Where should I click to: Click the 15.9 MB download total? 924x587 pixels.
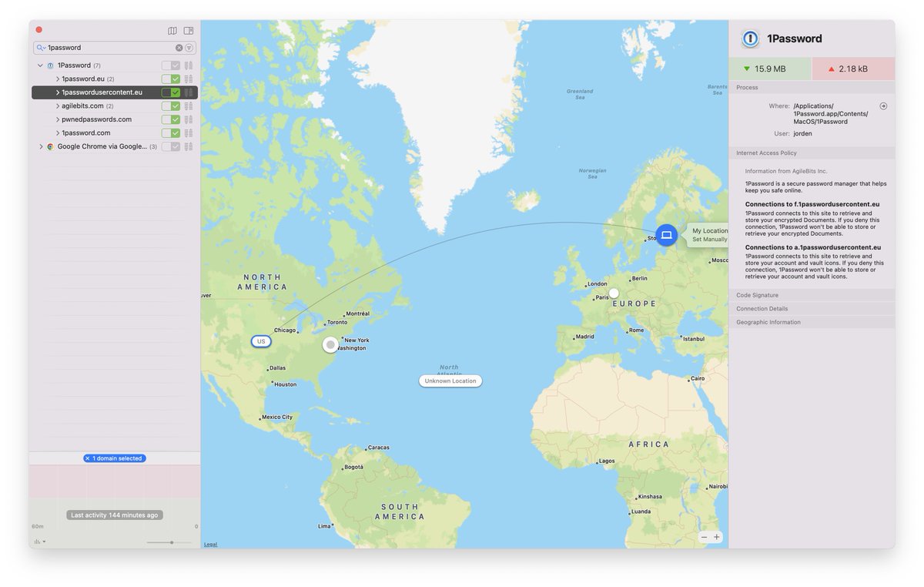point(770,69)
